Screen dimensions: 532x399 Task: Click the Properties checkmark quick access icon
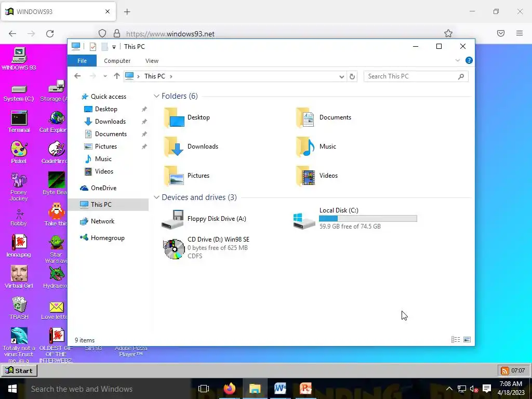(92, 47)
